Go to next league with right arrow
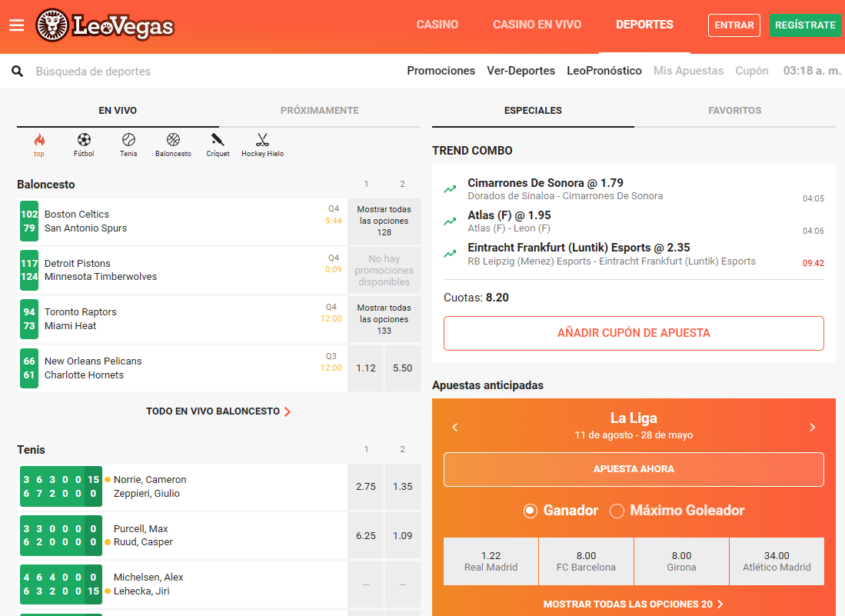The height and width of the screenshot is (616, 845). 813,428
